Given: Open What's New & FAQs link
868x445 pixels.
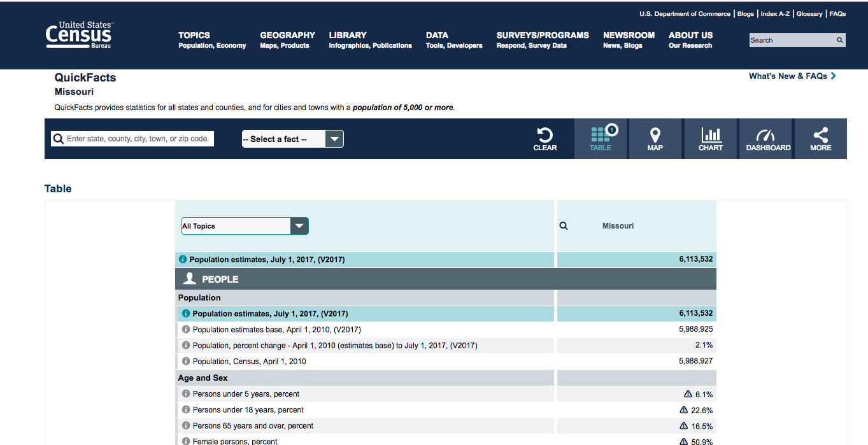Looking at the screenshot, I should [792, 76].
